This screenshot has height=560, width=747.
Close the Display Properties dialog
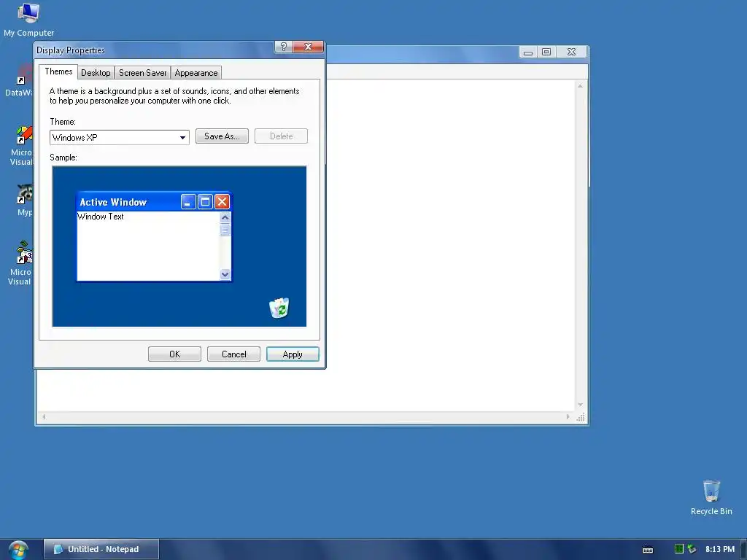click(x=308, y=47)
